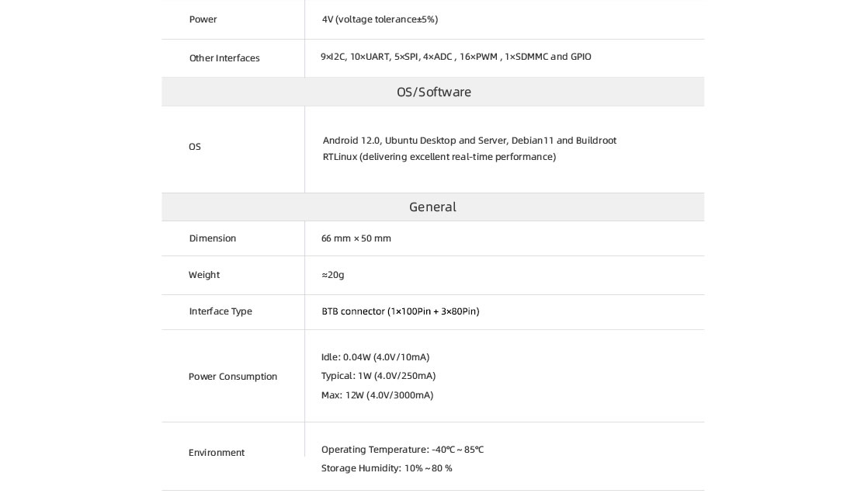
Task: Click the ≈20g weight value
Action: coord(332,275)
